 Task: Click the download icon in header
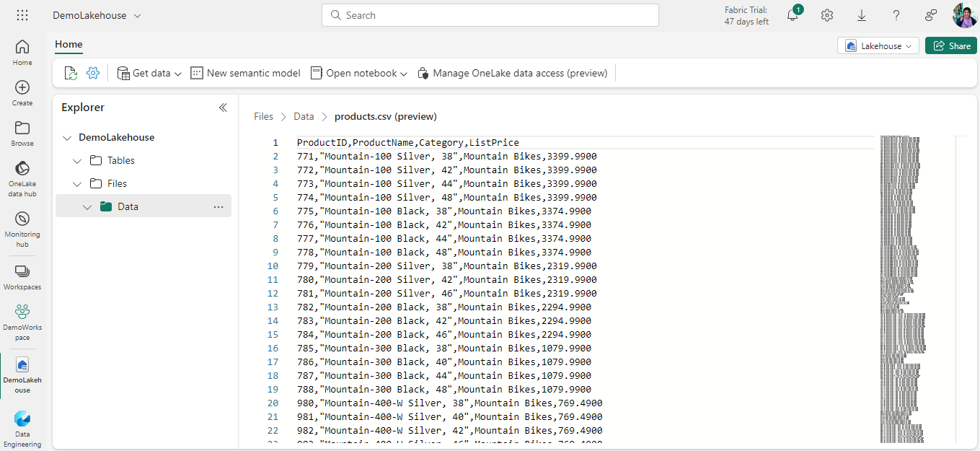click(x=862, y=15)
